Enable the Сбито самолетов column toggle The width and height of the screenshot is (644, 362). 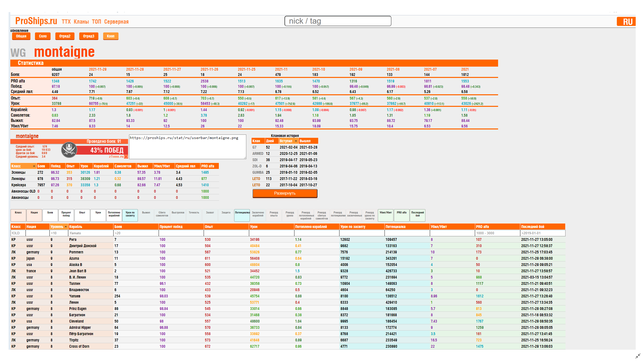(x=162, y=215)
